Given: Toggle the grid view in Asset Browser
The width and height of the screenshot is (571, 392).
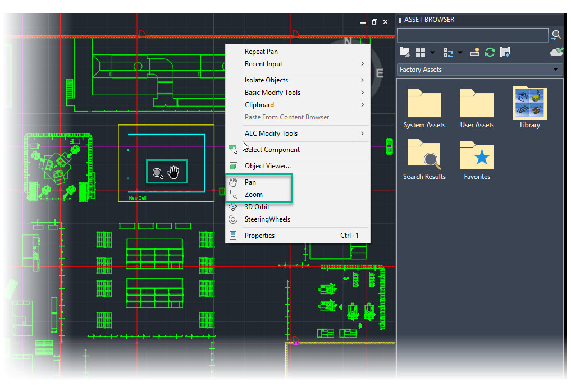Looking at the screenshot, I should coord(420,52).
